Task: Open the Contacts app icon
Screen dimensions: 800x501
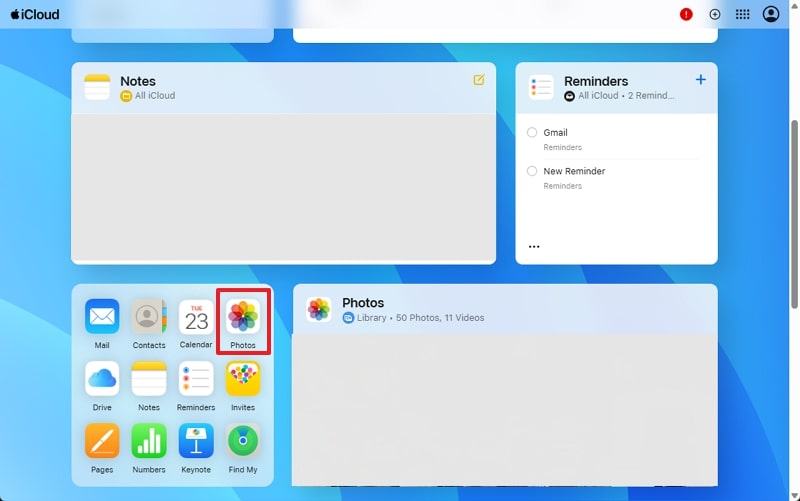Action: 149,316
